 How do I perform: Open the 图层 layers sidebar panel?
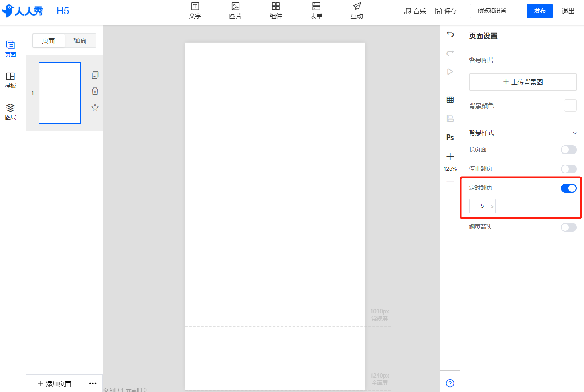tap(10, 112)
